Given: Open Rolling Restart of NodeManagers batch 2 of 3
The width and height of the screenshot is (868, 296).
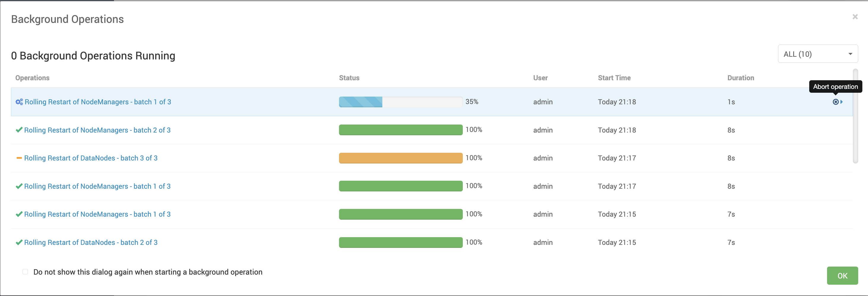Looking at the screenshot, I should [97, 130].
